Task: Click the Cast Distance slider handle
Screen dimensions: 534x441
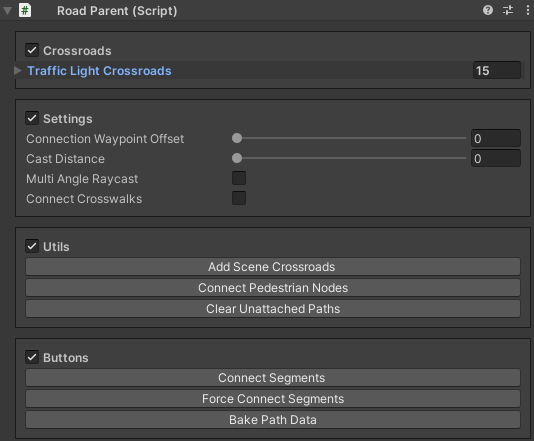Action: pos(237,158)
